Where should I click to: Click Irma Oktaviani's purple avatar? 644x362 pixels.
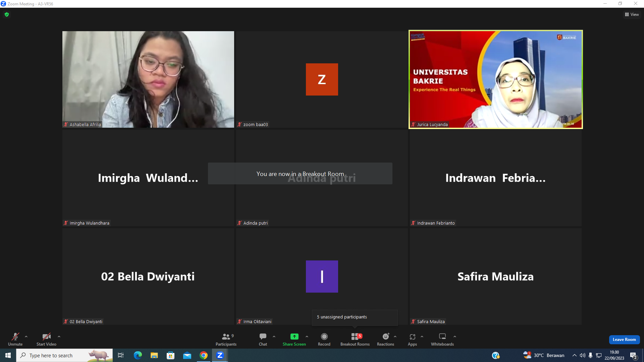click(322, 277)
